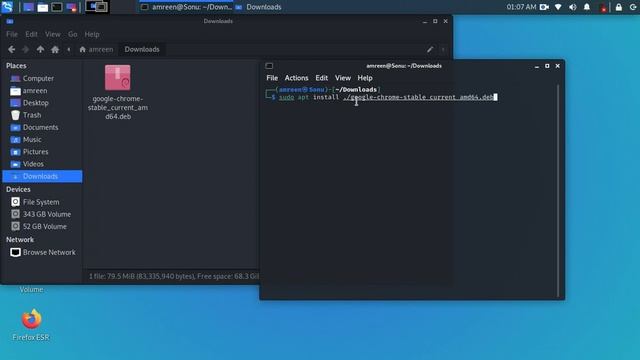Click the terminal window title bar icon
Viewport: 640px width, 360px height.
point(269,66)
